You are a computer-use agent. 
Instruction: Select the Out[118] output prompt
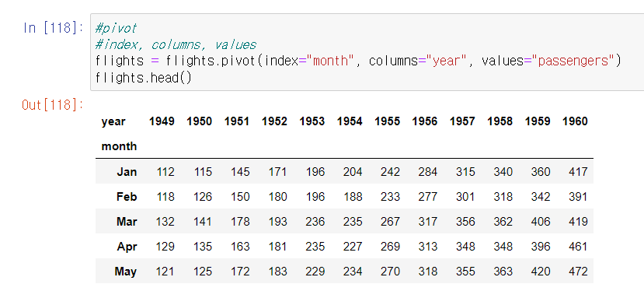53,105
